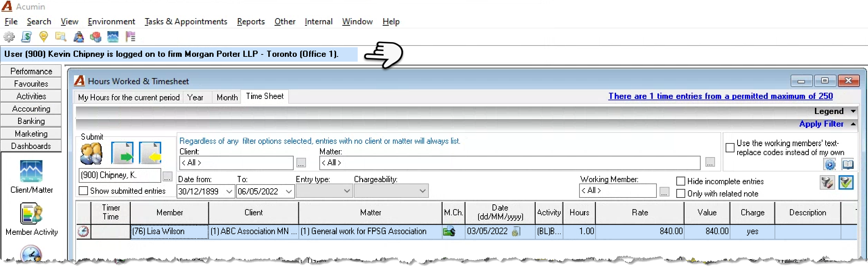
Task: Switch to My Hours for the current period tab
Action: click(129, 98)
